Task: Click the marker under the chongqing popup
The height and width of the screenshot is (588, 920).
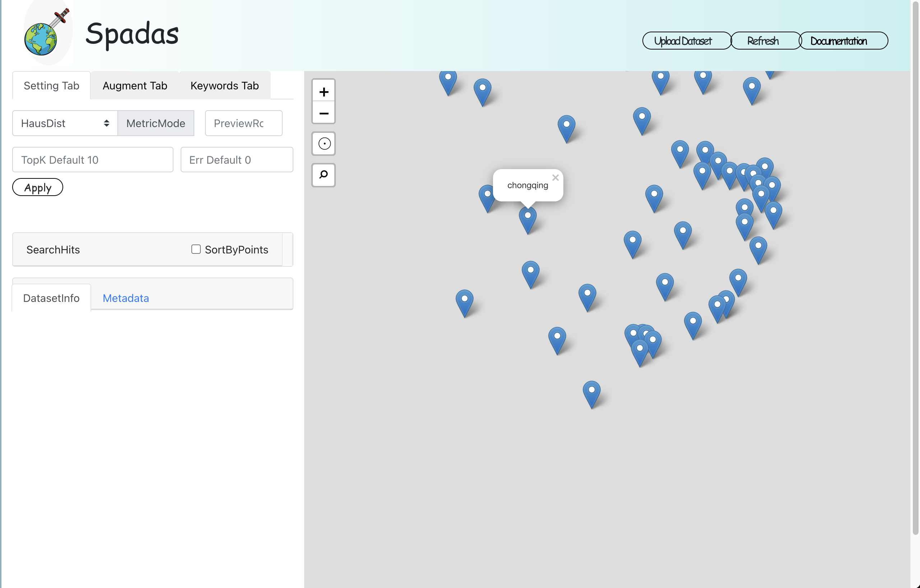Action: click(x=528, y=219)
